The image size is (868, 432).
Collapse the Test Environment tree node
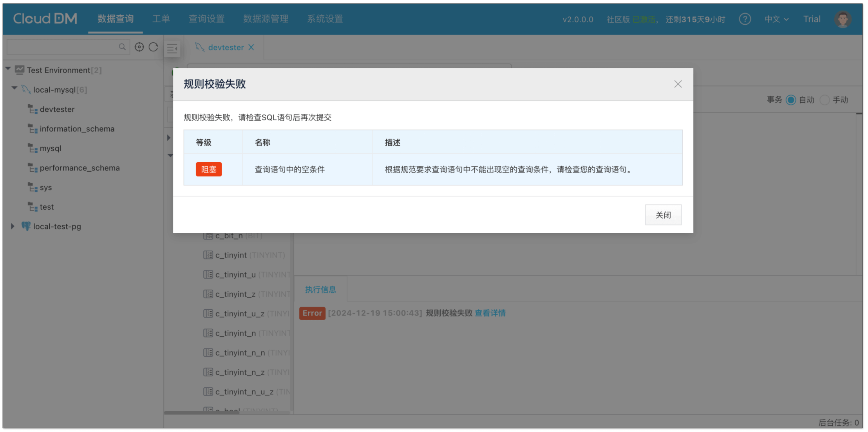point(8,69)
